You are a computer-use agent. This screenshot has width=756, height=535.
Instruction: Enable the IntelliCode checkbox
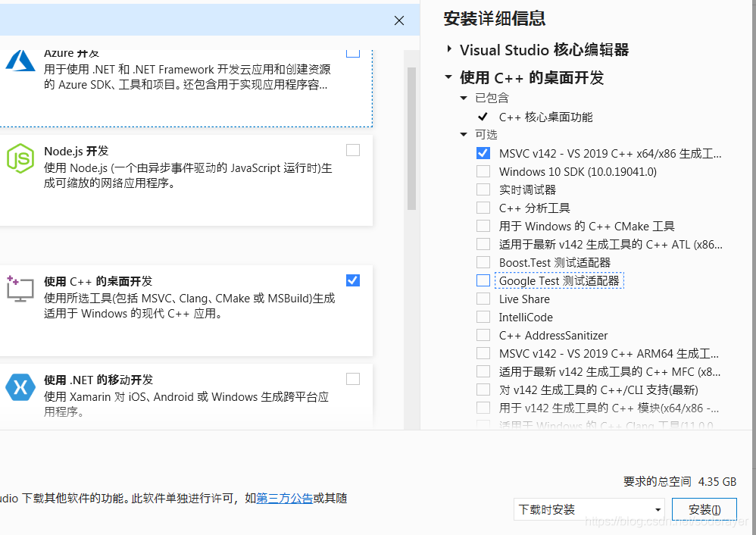coord(483,317)
